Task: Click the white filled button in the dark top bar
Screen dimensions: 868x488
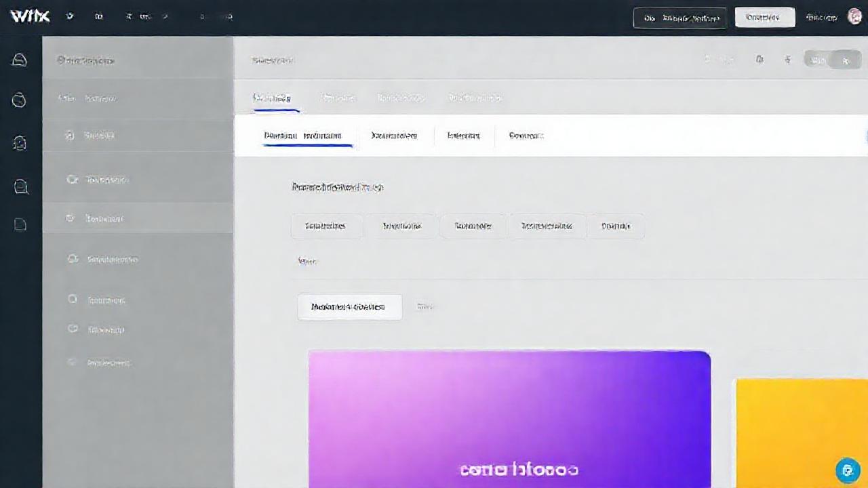Action: pyautogui.click(x=765, y=18)
